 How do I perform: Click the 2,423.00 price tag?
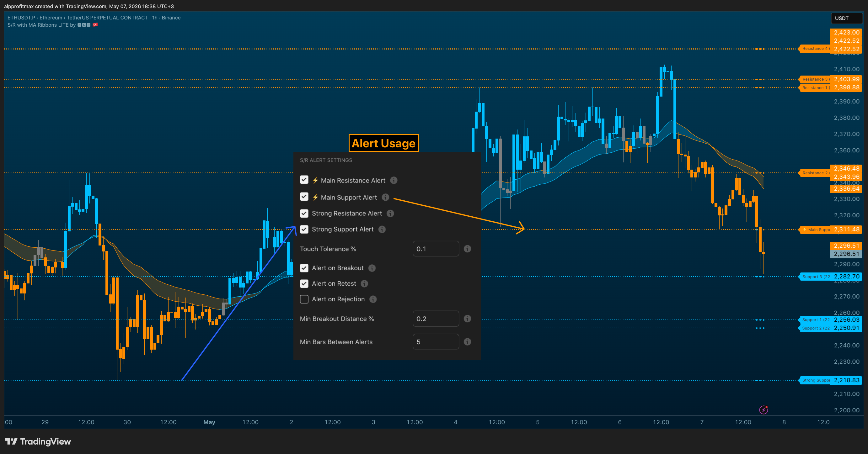846,32
